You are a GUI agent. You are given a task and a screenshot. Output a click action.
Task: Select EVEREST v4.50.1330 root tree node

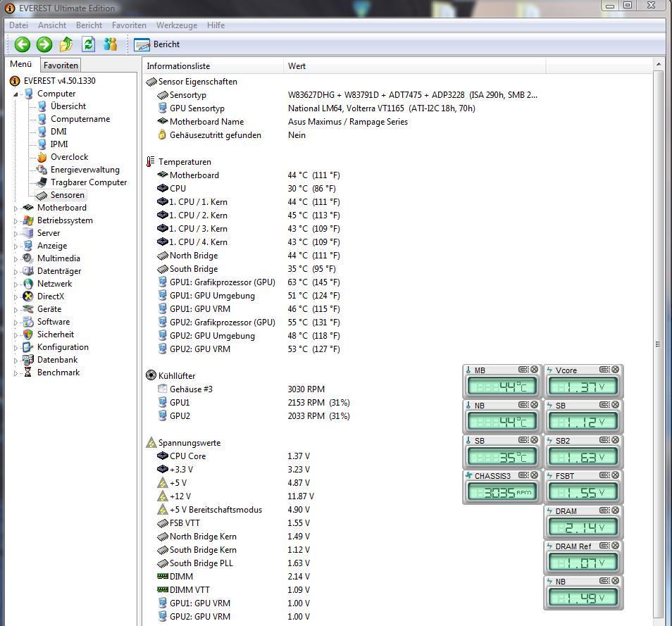pos(60,80)
